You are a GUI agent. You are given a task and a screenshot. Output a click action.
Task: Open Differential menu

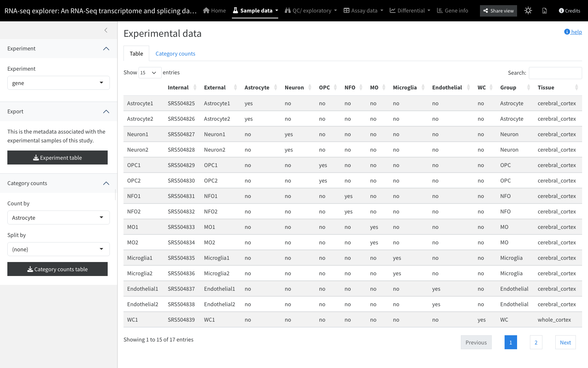coord(410,11)
